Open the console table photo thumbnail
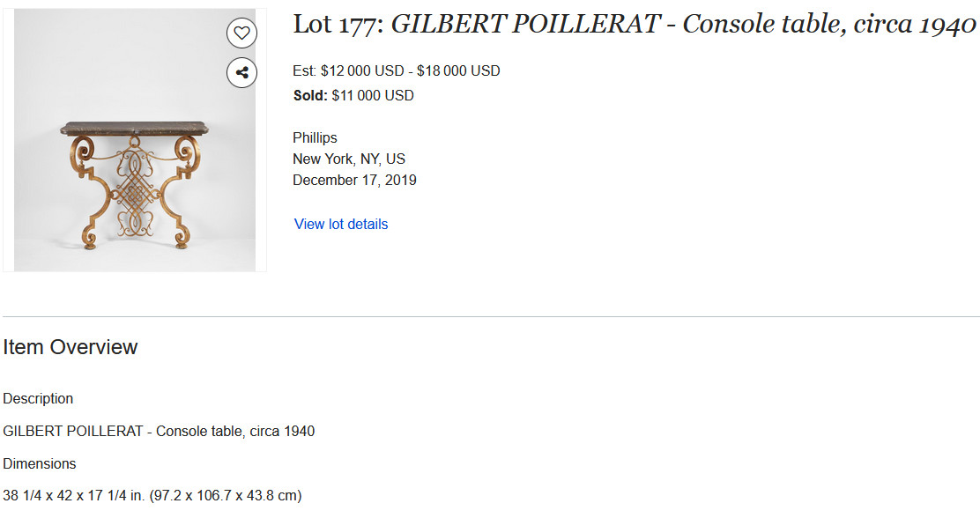The image size is (980, 518). point(134,140)
